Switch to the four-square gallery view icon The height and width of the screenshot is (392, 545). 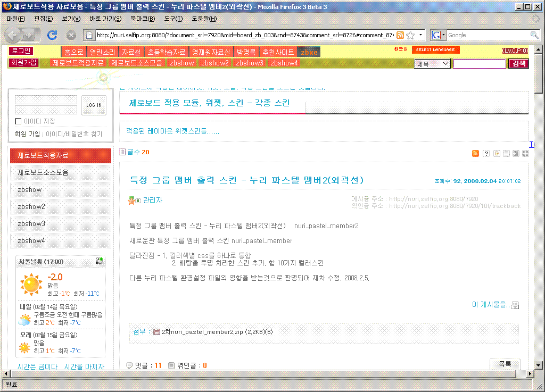(x=525, y=154)
